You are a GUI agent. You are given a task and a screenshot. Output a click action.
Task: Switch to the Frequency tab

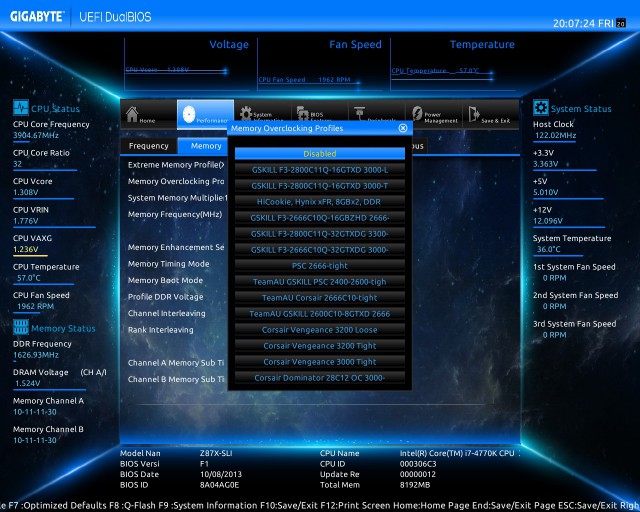coord(149,146)
